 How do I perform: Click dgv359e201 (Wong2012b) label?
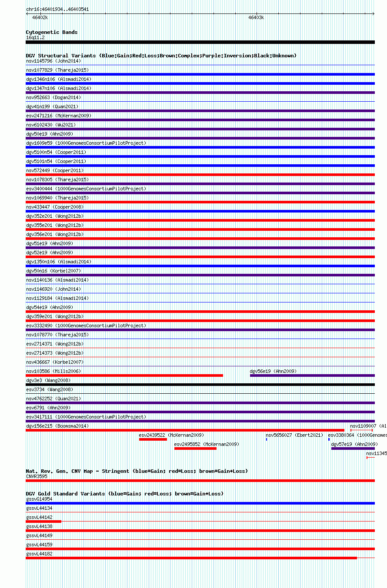click(x=55, y=316)
